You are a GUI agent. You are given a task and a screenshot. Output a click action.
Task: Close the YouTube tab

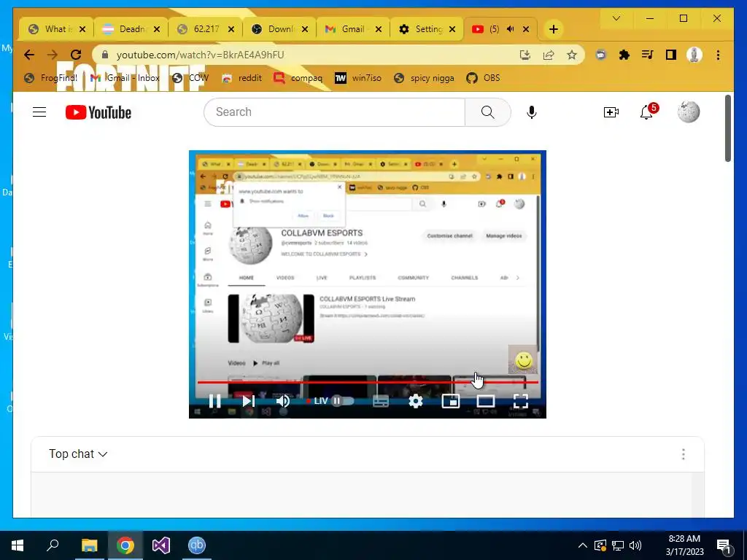[526, 29]
